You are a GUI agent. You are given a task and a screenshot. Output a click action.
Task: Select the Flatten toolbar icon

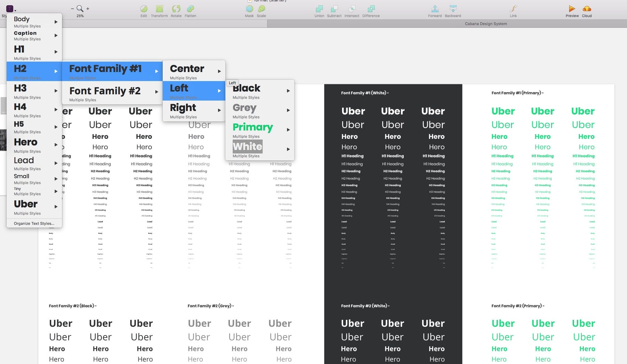[x=190, y=9]
